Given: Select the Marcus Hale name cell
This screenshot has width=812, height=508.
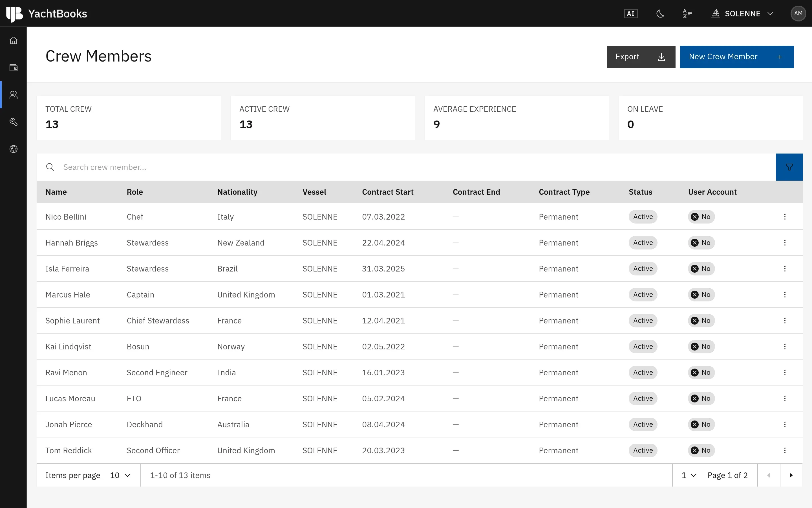Looking at the screenshot, I should 68,295.
